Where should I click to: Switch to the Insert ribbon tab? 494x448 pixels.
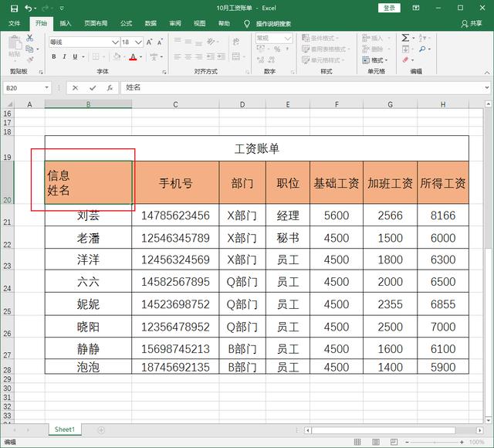[66, 23]
